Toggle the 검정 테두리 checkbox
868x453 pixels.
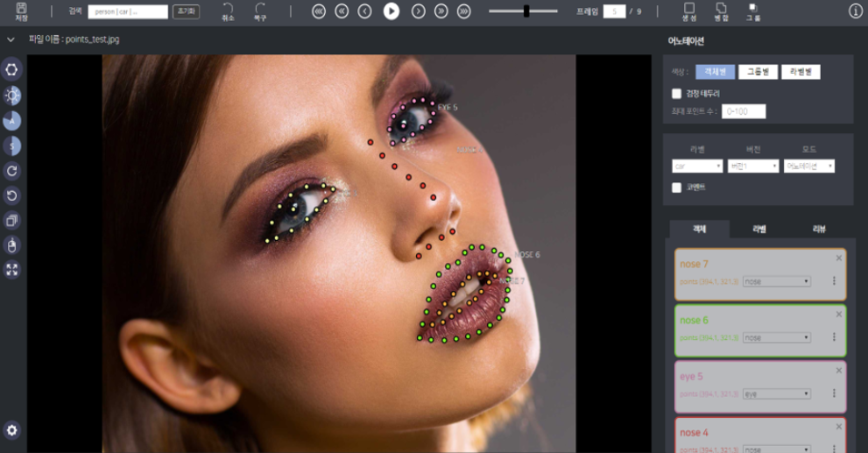click(x=676, y=94)
